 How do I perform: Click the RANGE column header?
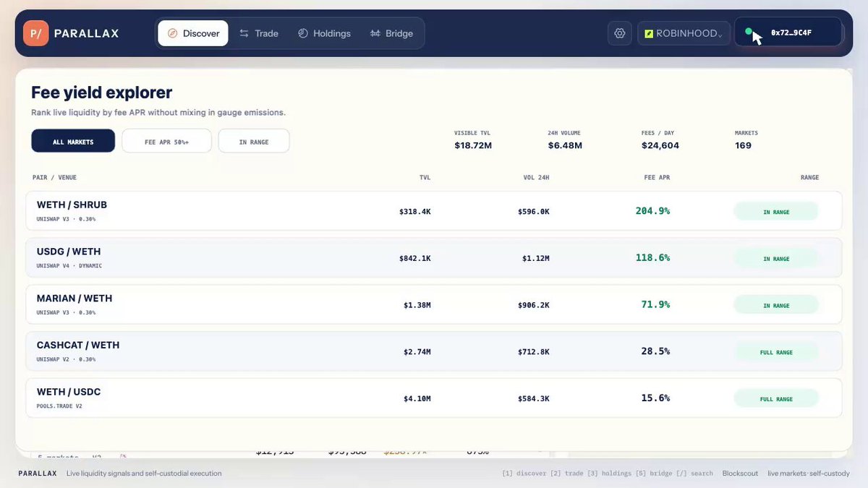pyautogui.click(x=809, y=178)
